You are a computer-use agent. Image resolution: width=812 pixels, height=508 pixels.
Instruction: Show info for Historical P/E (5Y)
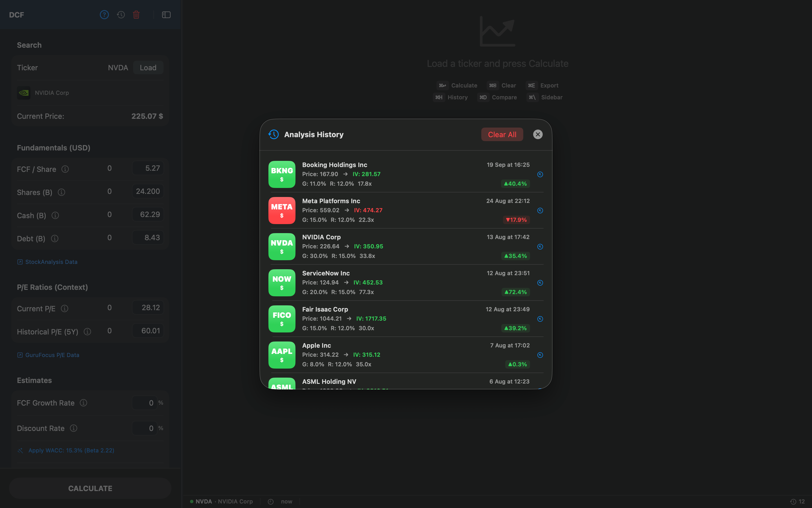[x=88, y=332]
